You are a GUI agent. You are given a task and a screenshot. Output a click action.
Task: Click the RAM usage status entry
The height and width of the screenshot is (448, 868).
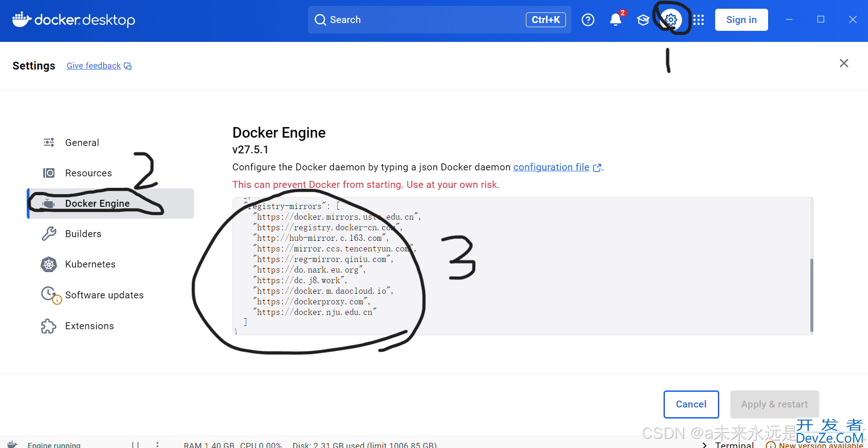click(x=209, y=445)
